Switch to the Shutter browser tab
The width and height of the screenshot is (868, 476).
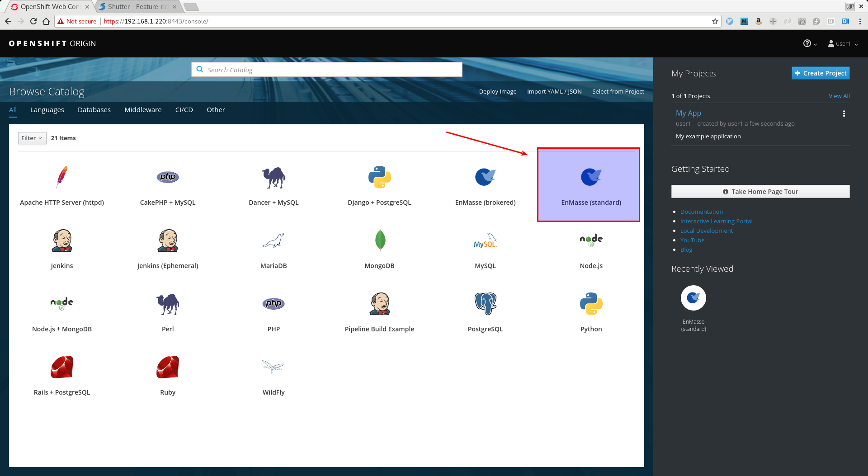(x=138, y=7)
